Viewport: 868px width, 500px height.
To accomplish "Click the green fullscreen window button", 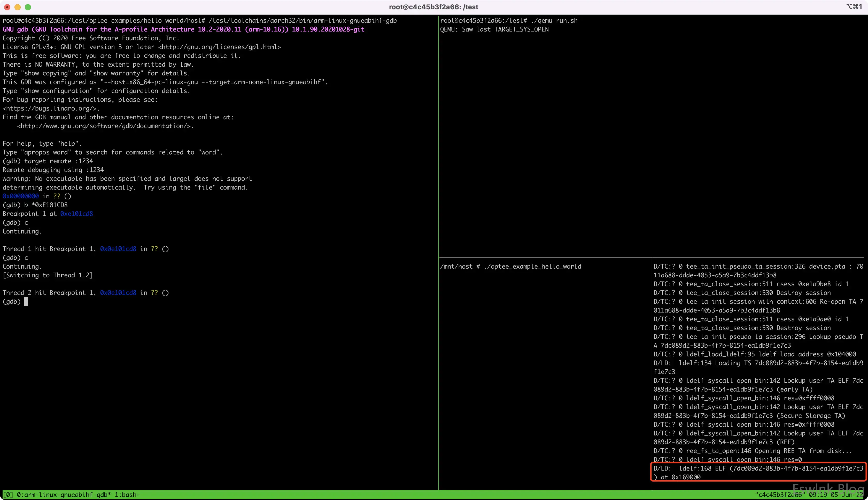I will (x=28, y=7).
